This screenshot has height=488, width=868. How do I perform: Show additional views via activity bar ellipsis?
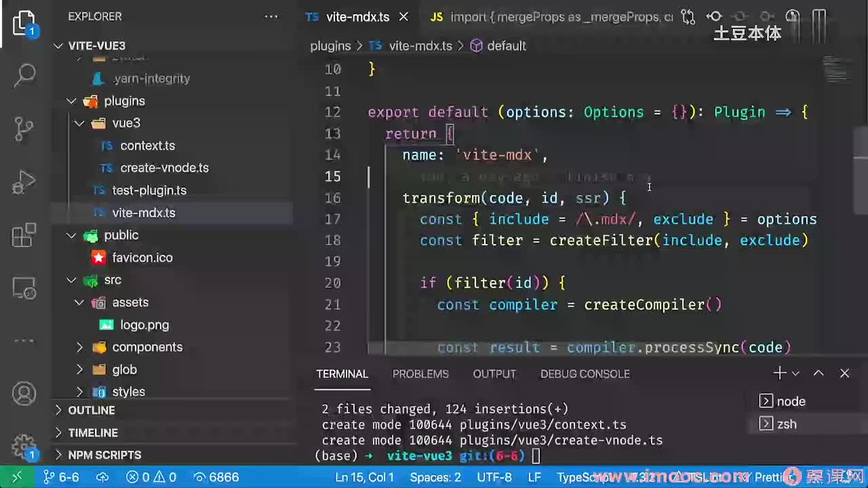click(24, 341)
